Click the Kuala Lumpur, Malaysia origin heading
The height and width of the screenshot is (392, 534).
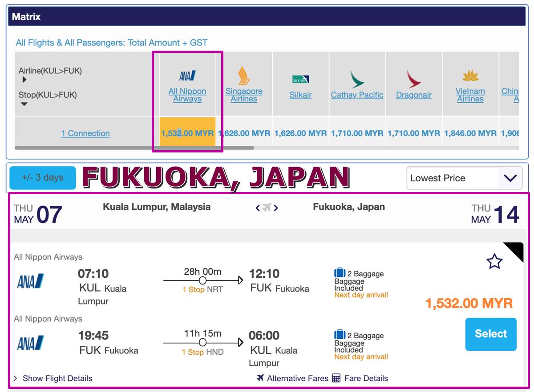pyautogui.click(x=157, y=207)
